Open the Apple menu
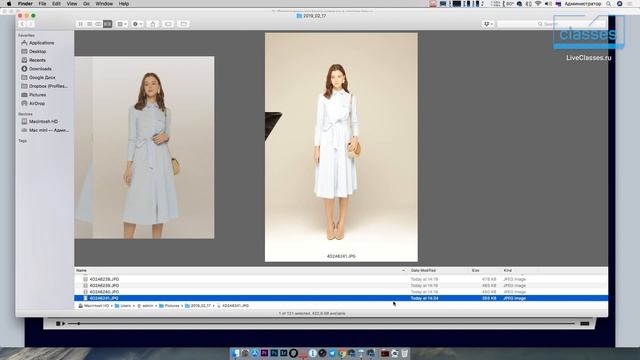Image resolution: width=640 pixels, height=360 pixels. point(9,4)
